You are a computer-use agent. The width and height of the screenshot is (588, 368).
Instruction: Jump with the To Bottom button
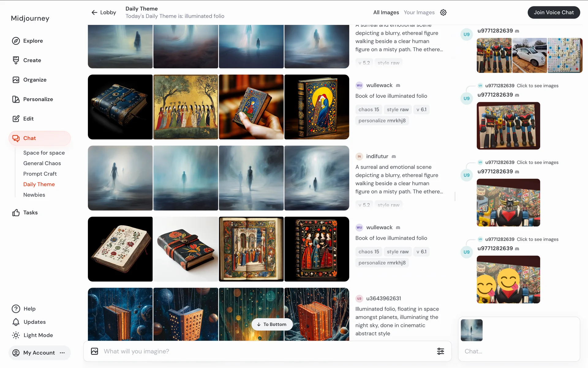click(x=272, y=324)
